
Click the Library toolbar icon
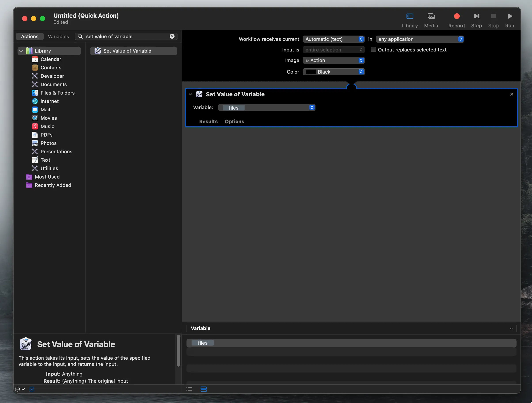tap(410, 20)
